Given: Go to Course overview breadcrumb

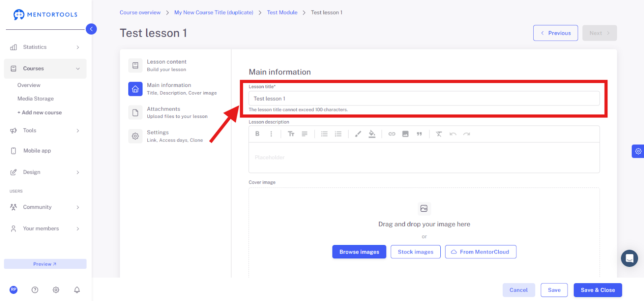Looking at the screenshot, I should [x=140, y=12].
